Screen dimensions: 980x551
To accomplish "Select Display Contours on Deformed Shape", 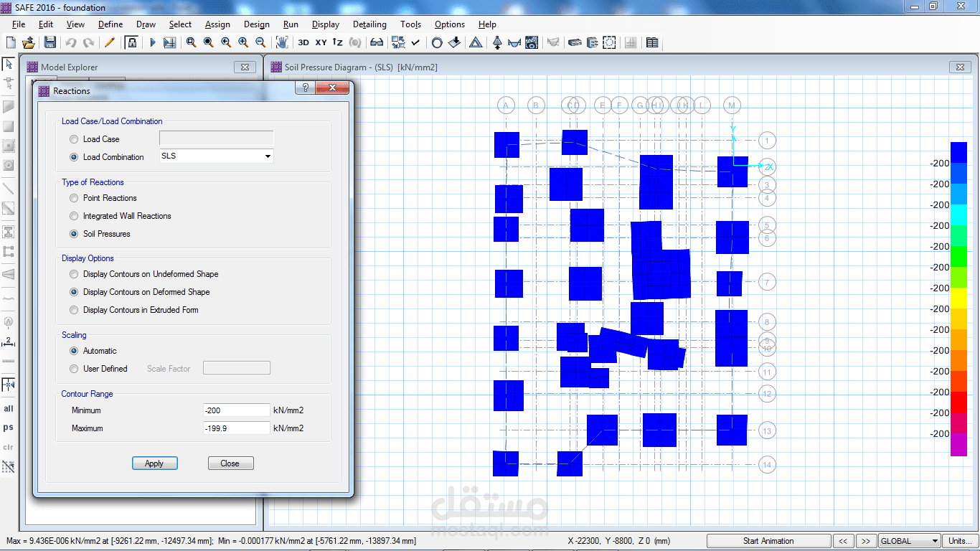I will (74, 292).
